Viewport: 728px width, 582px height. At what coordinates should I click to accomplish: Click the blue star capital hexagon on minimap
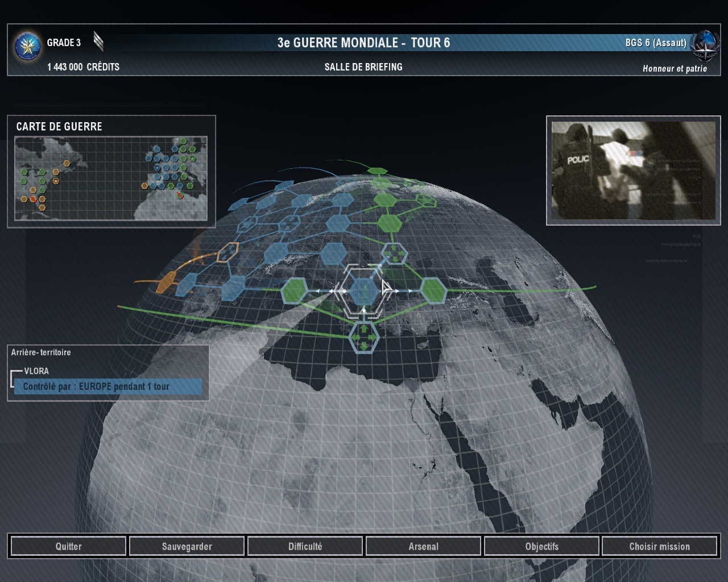158,168
